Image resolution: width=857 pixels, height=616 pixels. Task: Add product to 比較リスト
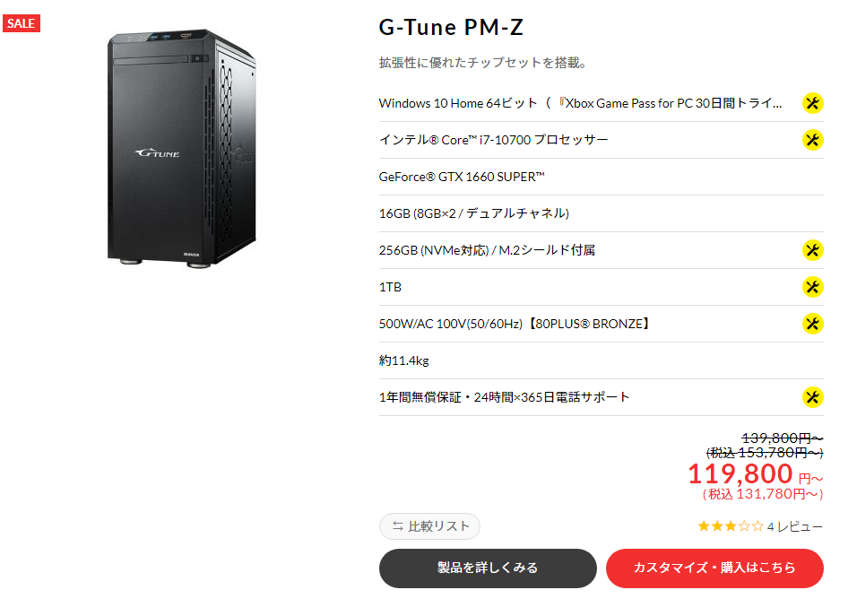click(429, 526)
